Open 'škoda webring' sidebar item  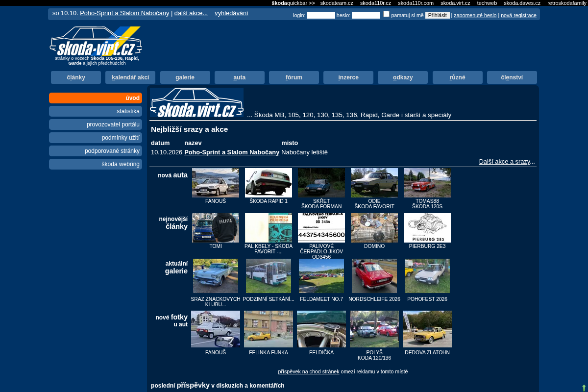[x=96, y=164]
